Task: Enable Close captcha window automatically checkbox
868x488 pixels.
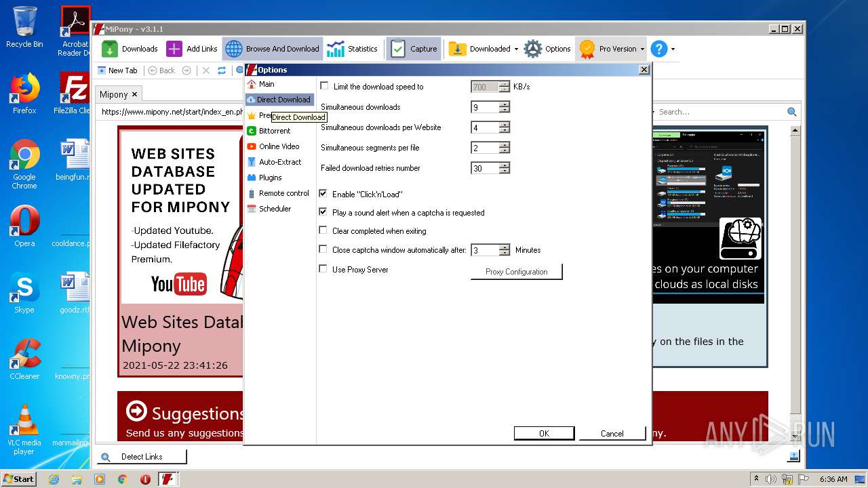Action: pyautogui.click(x=323, y=249)
